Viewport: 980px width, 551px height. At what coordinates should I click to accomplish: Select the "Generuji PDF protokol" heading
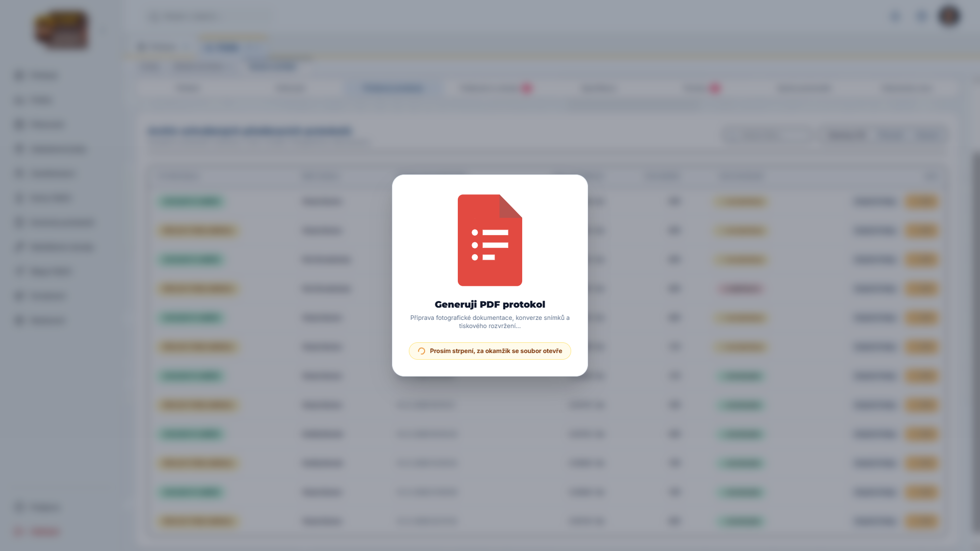coord(490,305)
